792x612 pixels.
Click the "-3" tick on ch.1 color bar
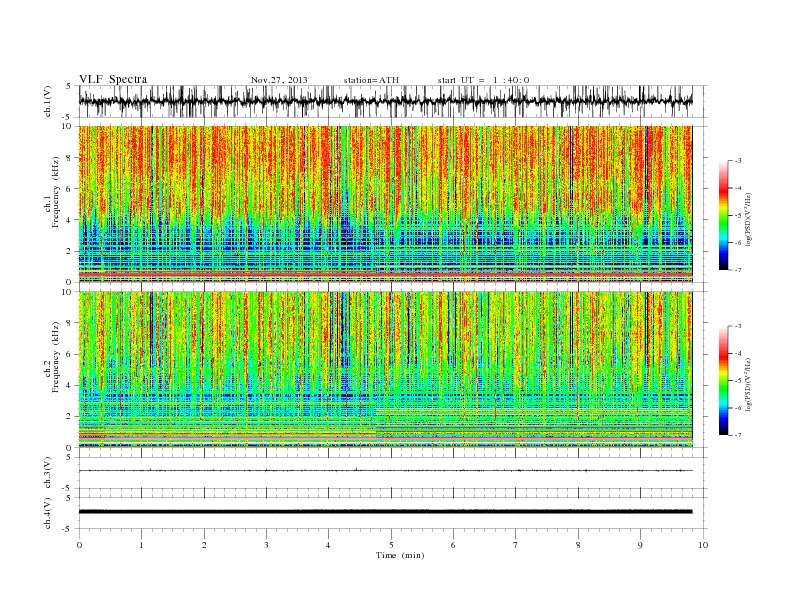point(738,161)
